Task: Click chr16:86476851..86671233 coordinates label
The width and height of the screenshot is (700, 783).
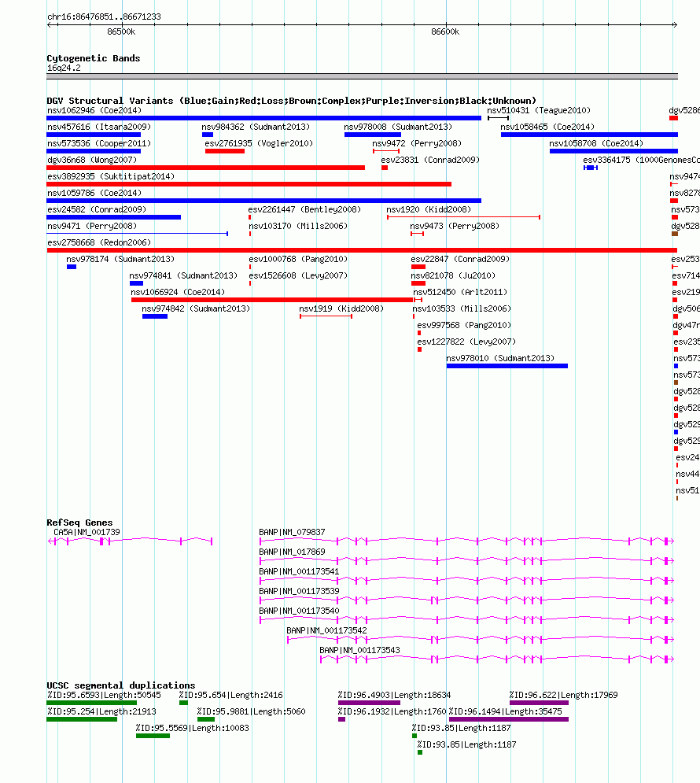Action: click(x=104, y=17)
